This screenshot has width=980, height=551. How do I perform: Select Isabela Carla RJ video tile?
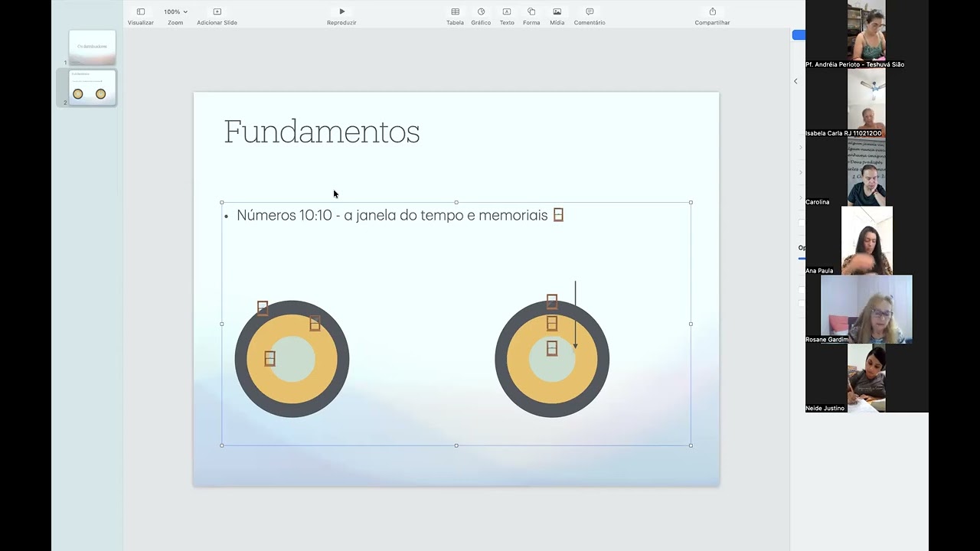(x=866, y=103)
